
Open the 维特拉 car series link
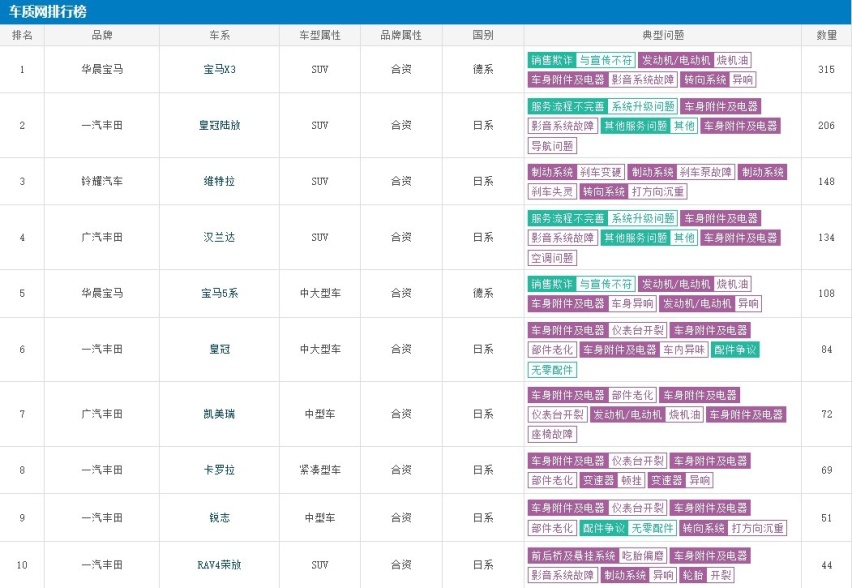pyautogui.click(x=220, y=181)
